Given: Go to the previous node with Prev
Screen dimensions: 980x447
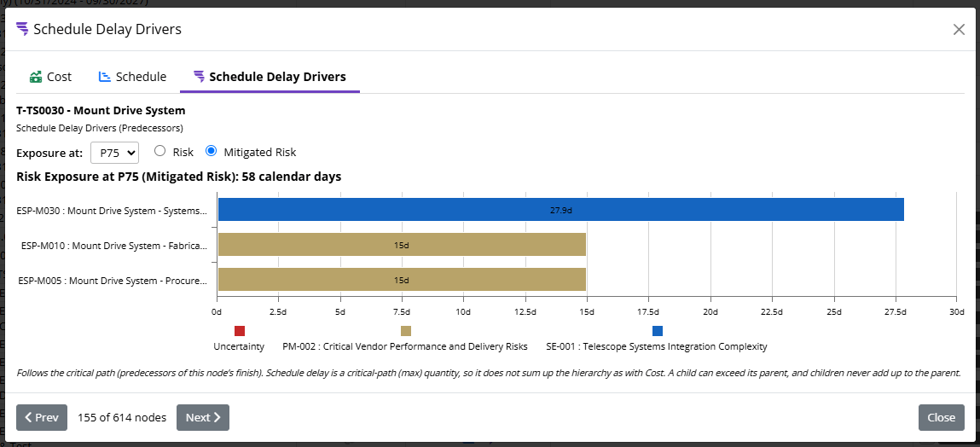Looking at the screenshot, I should click(41, 418).
